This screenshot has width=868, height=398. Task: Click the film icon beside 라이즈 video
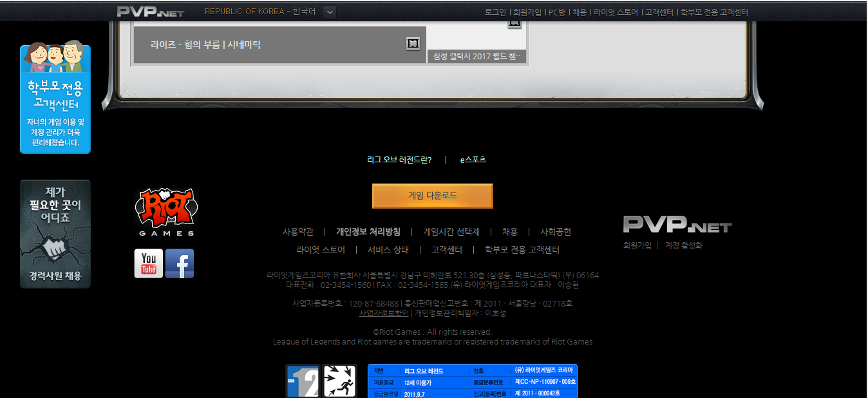click(413, 44)
